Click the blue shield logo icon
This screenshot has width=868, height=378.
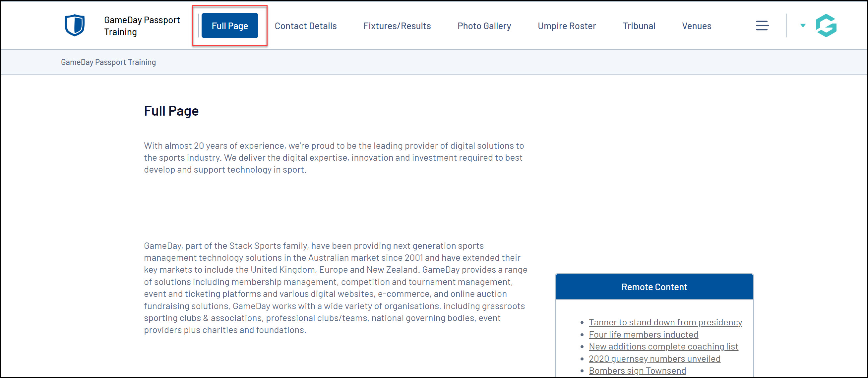pos(75,25)
